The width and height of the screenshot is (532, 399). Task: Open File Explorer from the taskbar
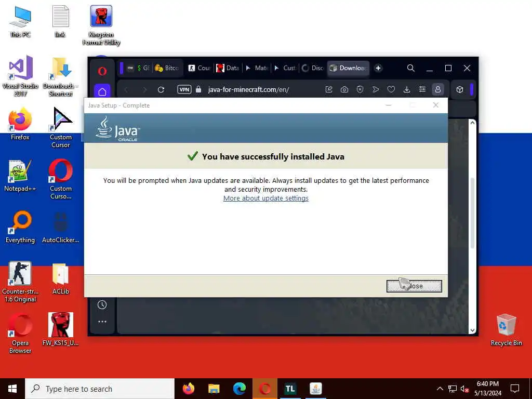[214, 389]
